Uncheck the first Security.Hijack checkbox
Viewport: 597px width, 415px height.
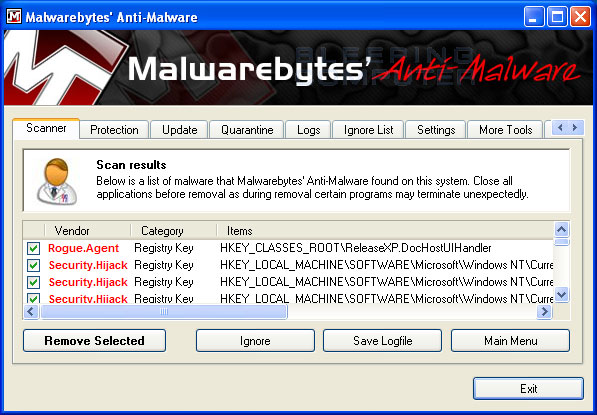pyautogui.click(x=34, y=265)
